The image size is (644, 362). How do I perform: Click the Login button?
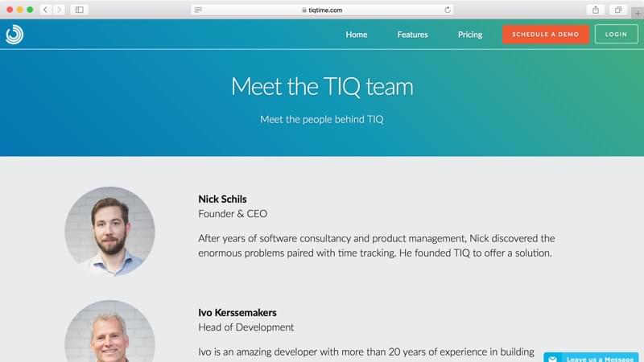[x=616, y=34]
